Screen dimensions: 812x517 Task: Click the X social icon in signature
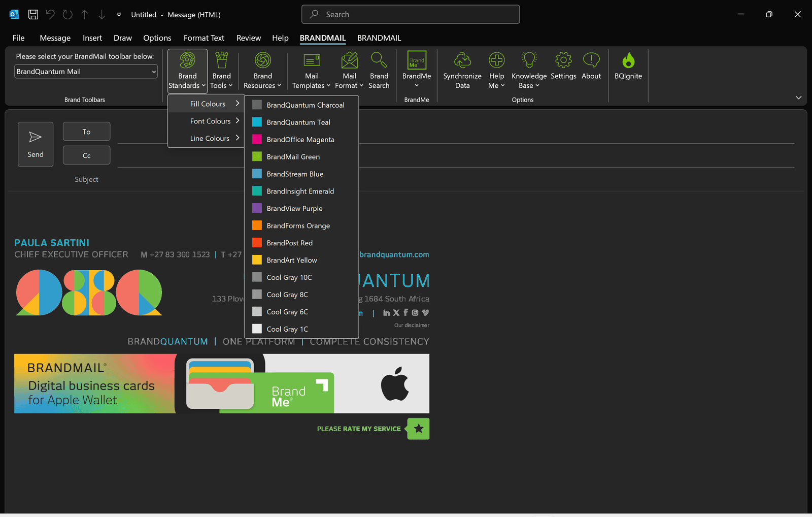(396, 313)
